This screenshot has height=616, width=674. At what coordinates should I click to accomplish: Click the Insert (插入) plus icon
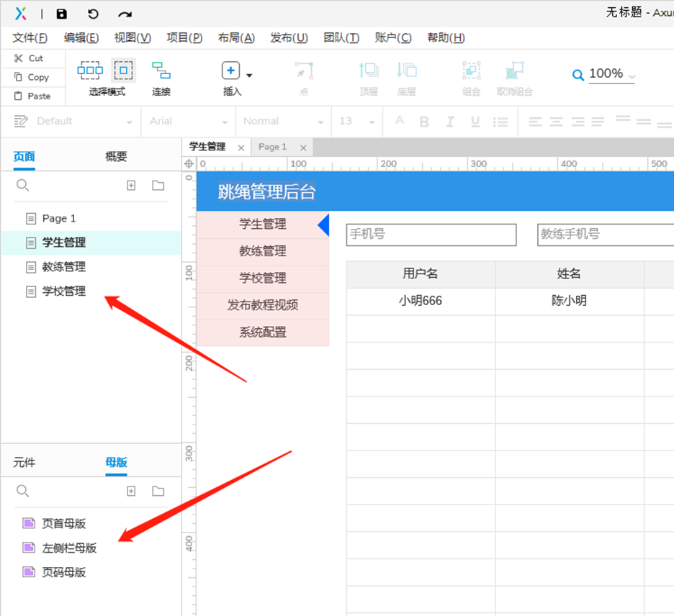[231, 71]
